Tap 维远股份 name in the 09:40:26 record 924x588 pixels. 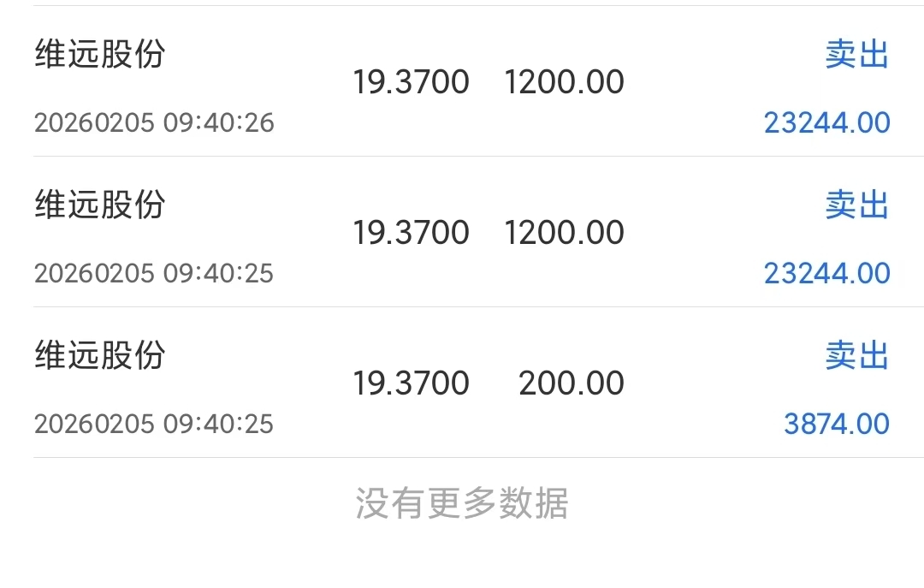pyautogui.click(x=99, y=55)
